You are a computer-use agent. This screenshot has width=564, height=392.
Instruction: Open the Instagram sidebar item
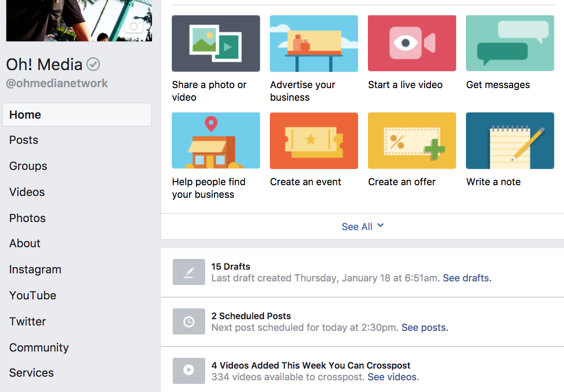(x=35, y=270)
